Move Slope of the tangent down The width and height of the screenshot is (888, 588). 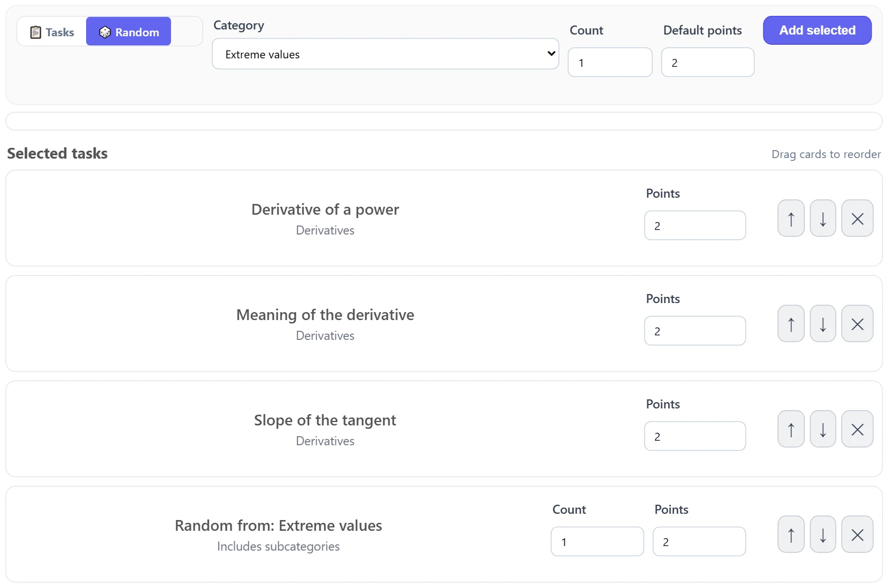[x=823, y=429]
